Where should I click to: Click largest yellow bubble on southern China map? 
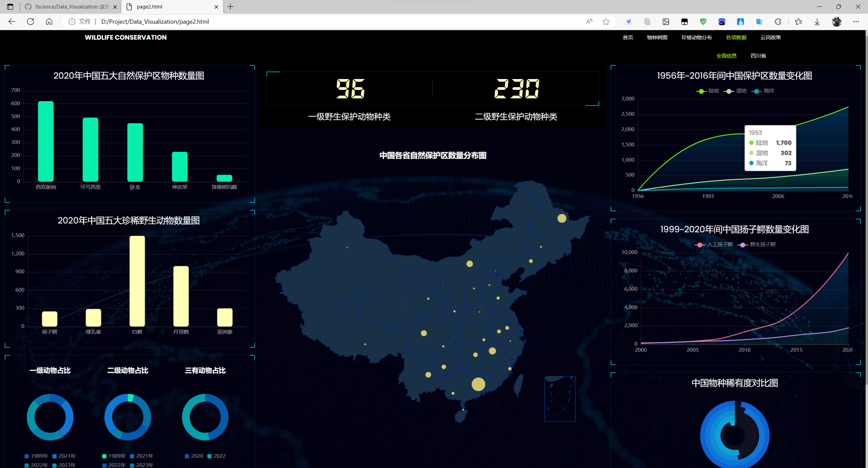[478, 384]
